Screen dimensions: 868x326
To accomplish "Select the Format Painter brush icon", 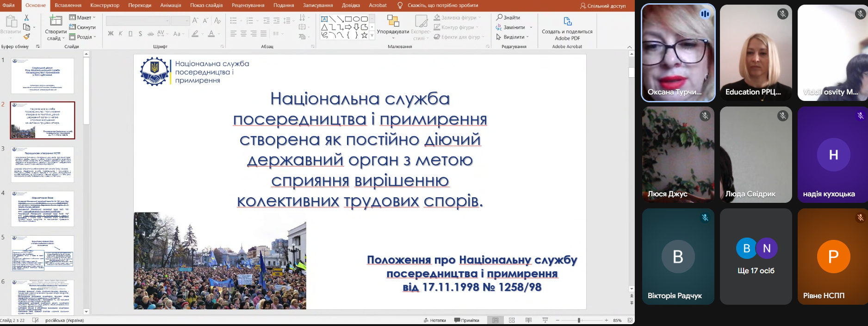I will click(x=26, y=37).
